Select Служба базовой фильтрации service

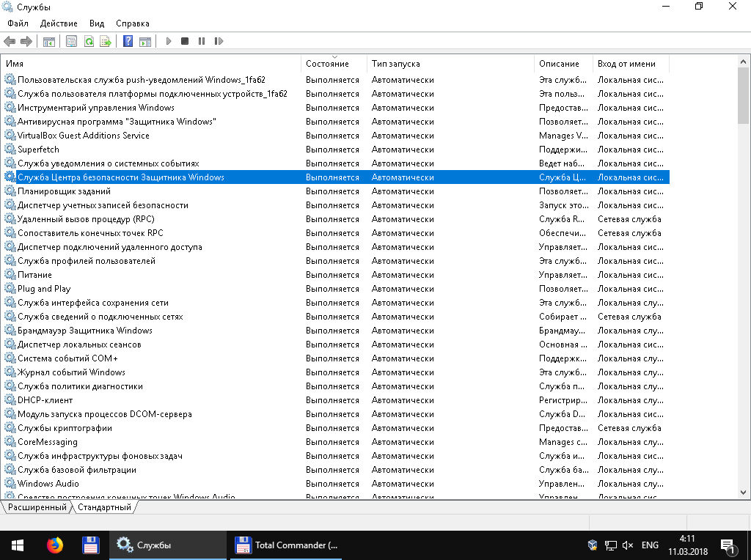tap(76, 470)
